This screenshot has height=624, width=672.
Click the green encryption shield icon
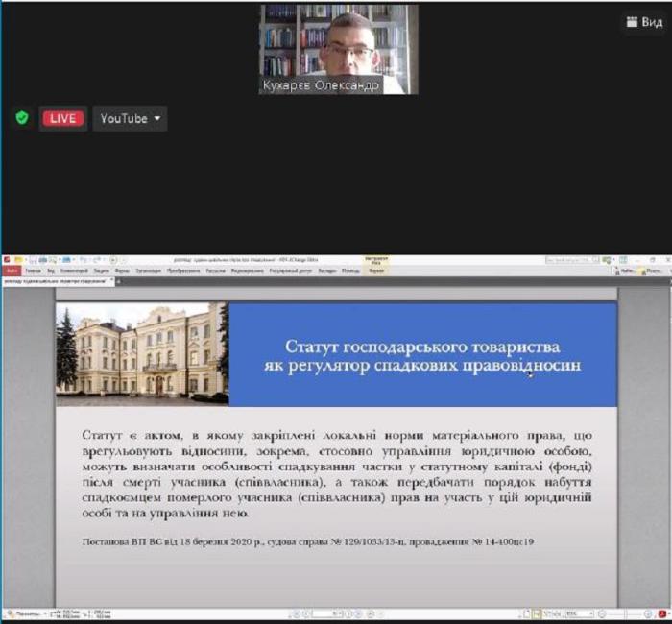point(22,118)
